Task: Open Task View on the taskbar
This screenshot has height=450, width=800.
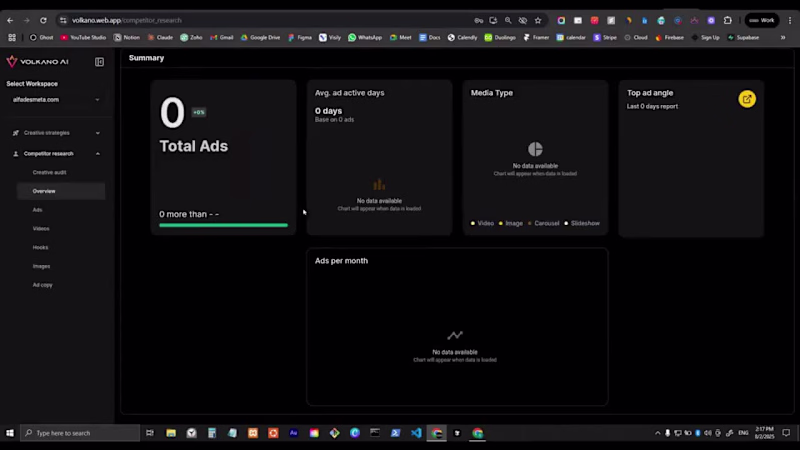Action: click(149, 433)
